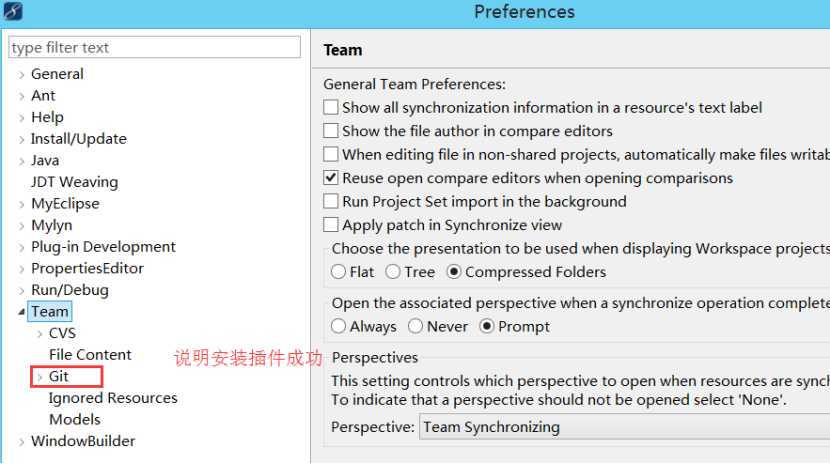Uncheck Reuse open compare editors option

click(x=331, y=178)
